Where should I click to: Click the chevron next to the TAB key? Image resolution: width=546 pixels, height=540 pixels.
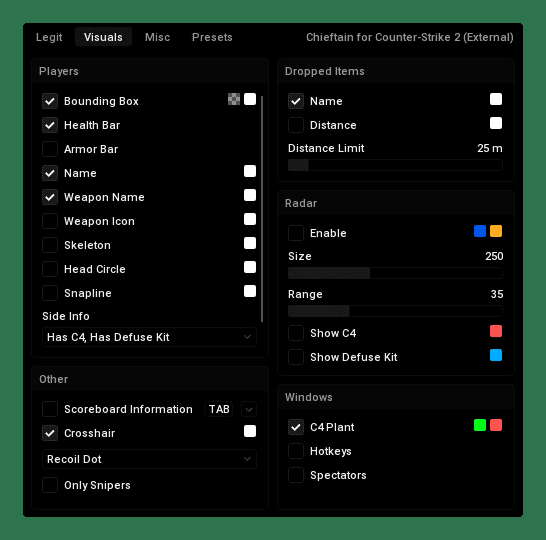pyautogui.click(x=249, y=409)
